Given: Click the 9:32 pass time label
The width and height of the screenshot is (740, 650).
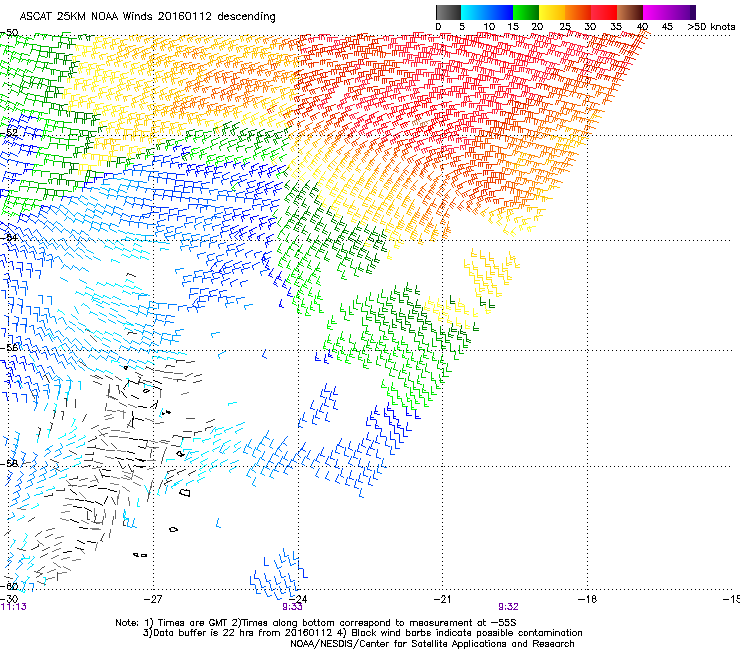Looking at the screenshot, I should click(508, 607).
